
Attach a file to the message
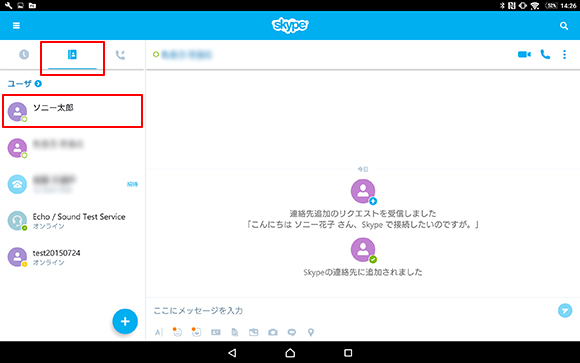(x=235, y=332)
